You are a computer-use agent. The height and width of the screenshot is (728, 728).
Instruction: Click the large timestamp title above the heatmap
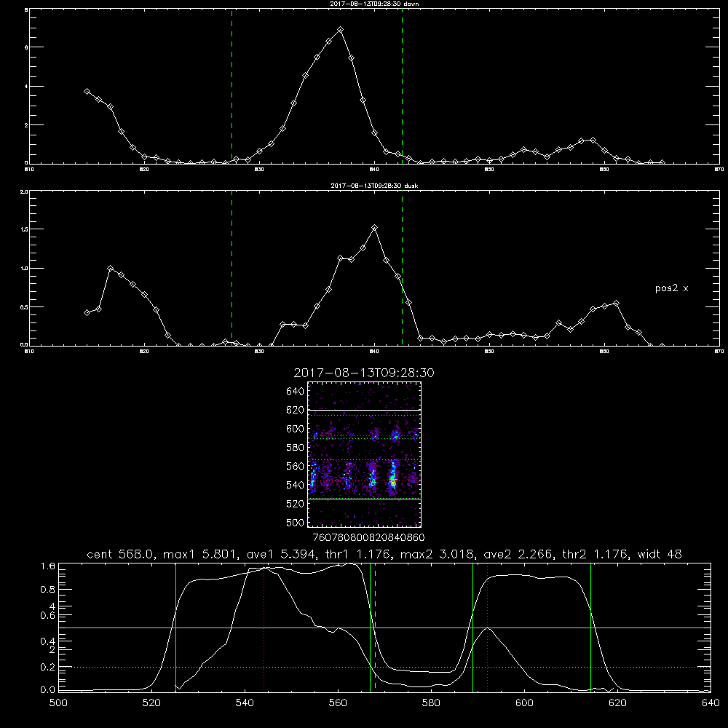[x=364, y=373]
